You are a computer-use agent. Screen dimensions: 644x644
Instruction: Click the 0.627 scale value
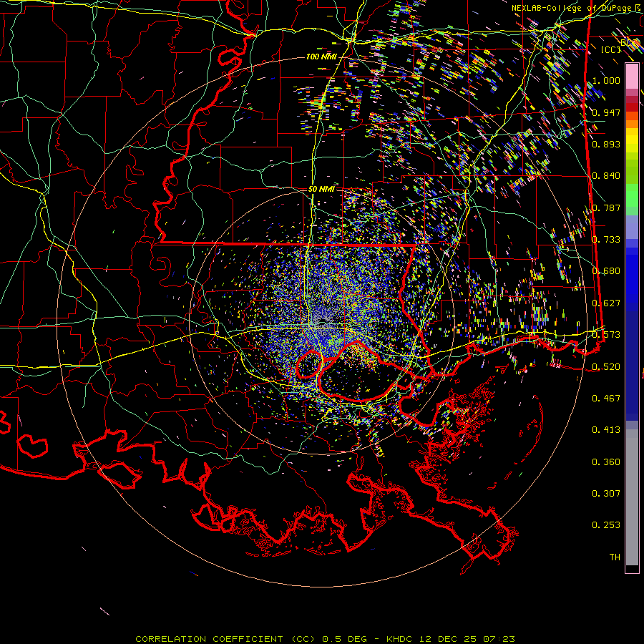click(x=606, y=303)
